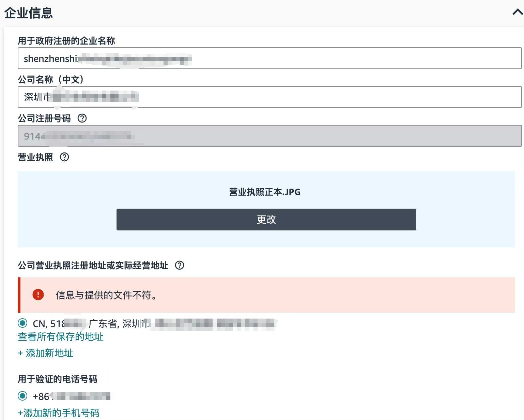Click the 营业执照 field label

click(35, 157)
